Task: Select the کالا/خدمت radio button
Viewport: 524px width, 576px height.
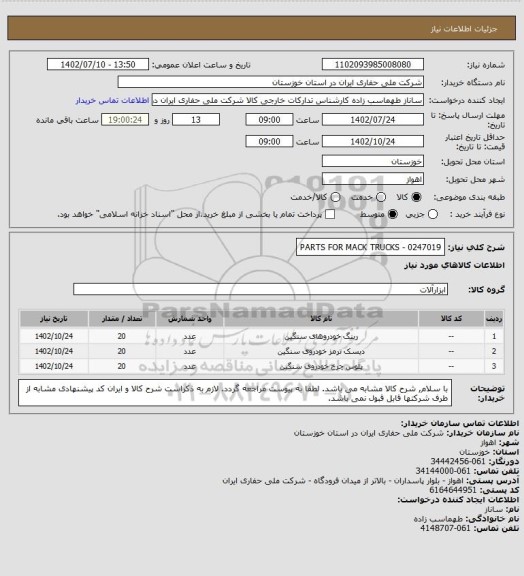Action: [335, 197]
